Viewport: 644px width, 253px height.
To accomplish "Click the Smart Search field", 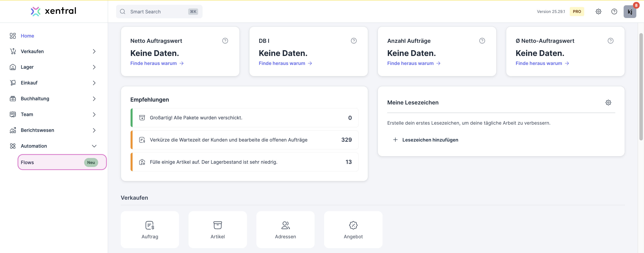I will click(x=159, y=11).
